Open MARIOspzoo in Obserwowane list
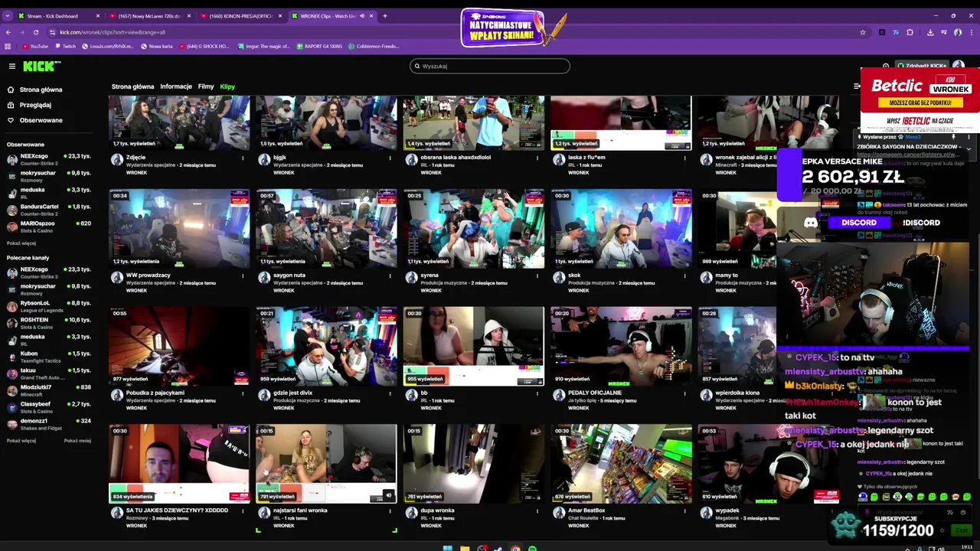980x551 pixels. (48, 227)
